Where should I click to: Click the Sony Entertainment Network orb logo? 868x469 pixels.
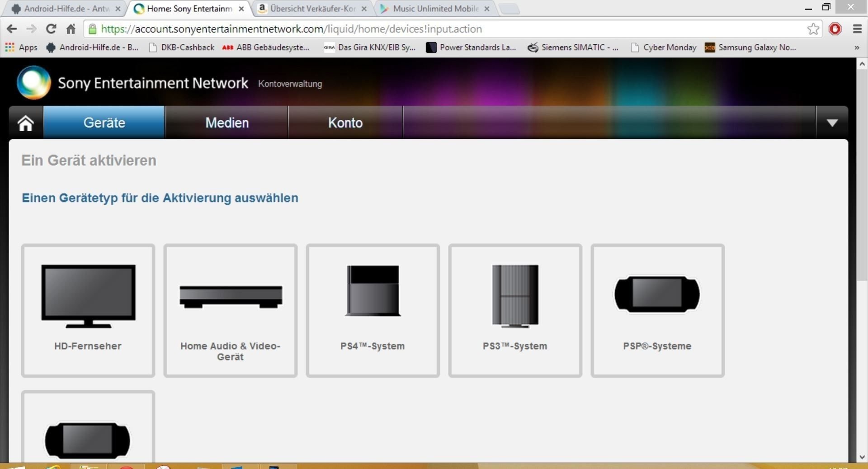pyautogui.click(x=34, y=82)
